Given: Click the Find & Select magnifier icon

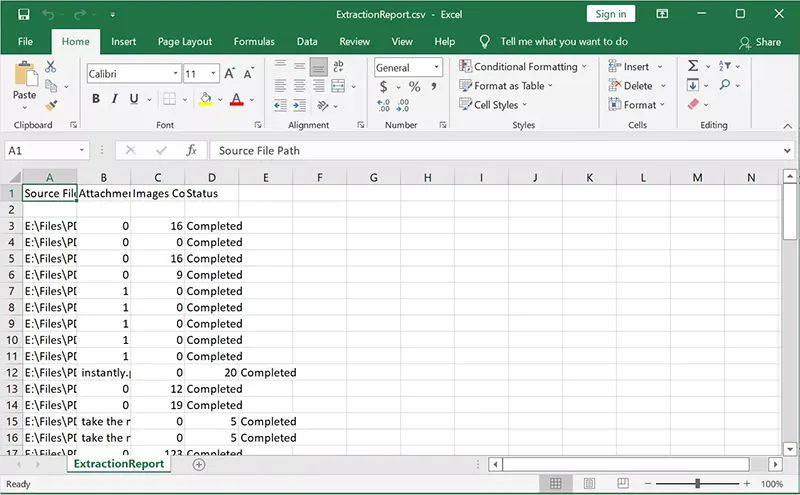Looking at the screenshot, I should pyautogui.click(x=724, y=85).
